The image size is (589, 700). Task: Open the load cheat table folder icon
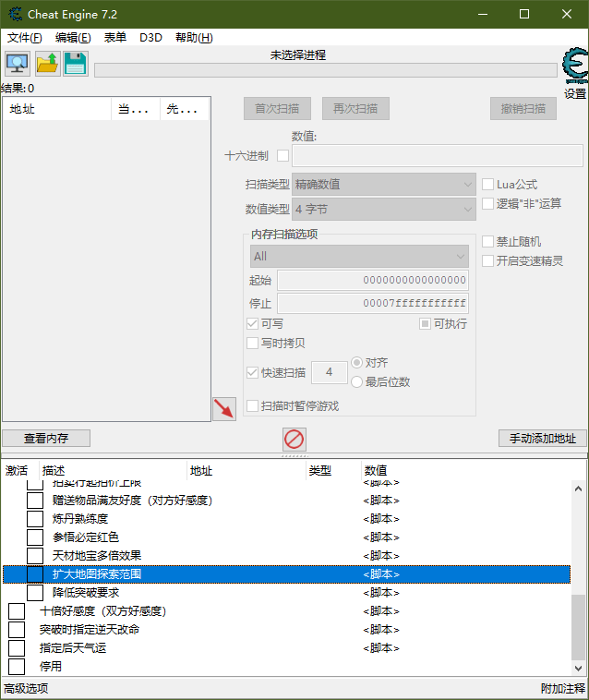(48, 64)
